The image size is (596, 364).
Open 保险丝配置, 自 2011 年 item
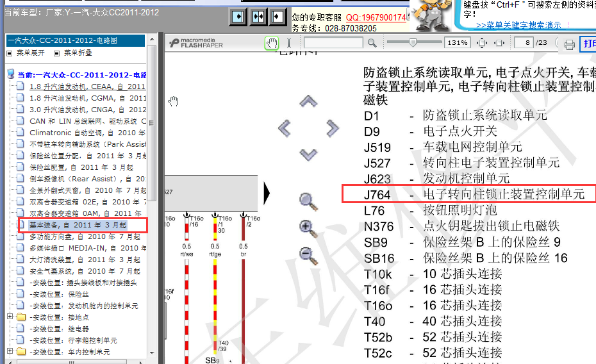tap(81, 167)
